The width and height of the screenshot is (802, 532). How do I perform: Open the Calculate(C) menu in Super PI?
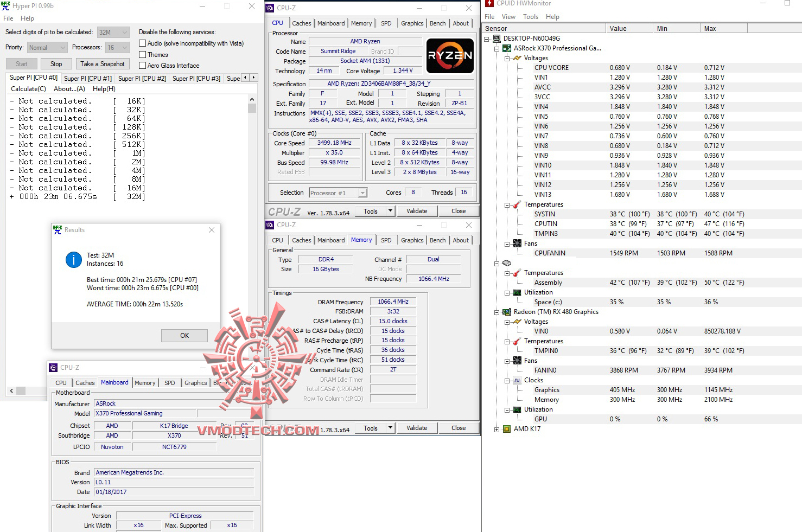(29, 89)
